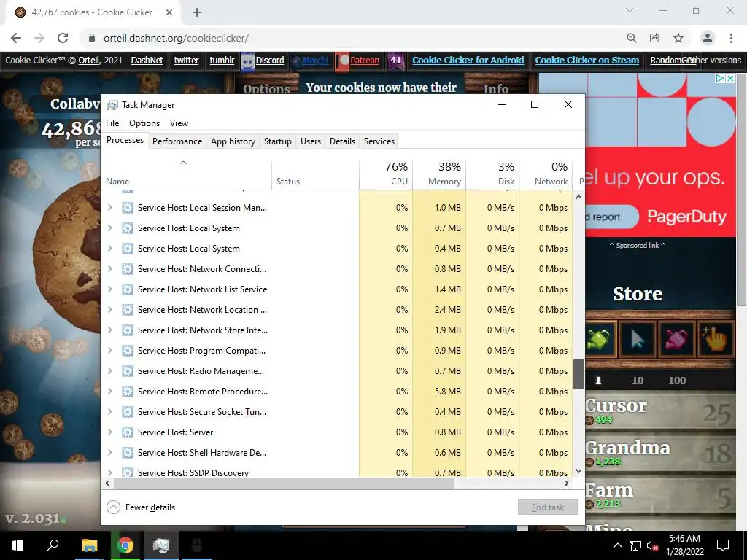Image resolution: width=747 pixels, height=560 pixels.
Task: Open Chrome three-dot menu
Action: tap(731, 38)
